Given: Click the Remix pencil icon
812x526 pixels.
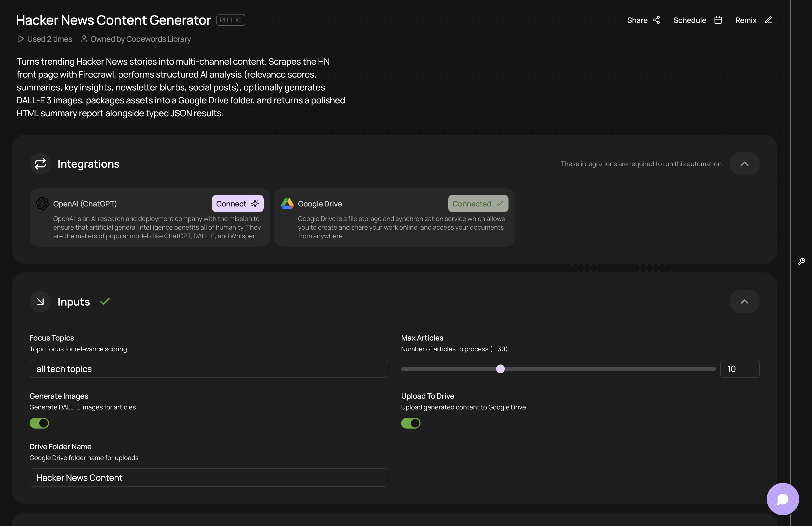Looking at the screenshot, I should [x=768, y=20].
